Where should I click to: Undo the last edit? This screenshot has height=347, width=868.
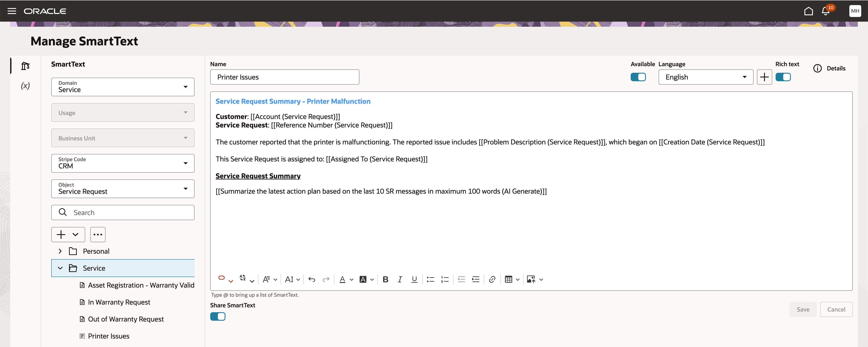[x=312, y=279]
